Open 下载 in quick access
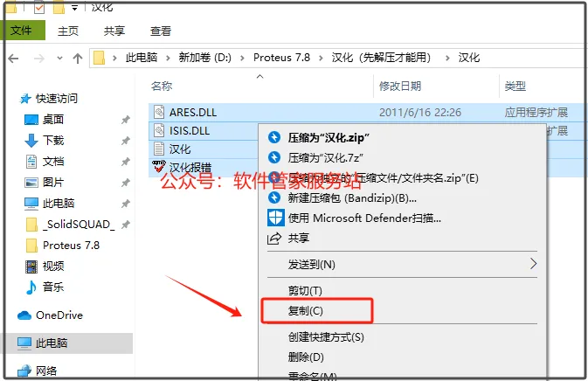 click(53, 140)
